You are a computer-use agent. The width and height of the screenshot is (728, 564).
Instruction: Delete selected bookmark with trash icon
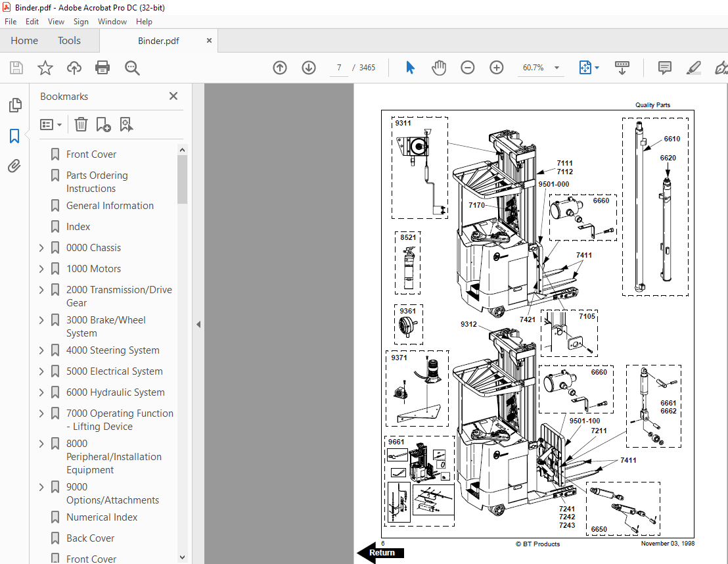(x=81, y=124)
